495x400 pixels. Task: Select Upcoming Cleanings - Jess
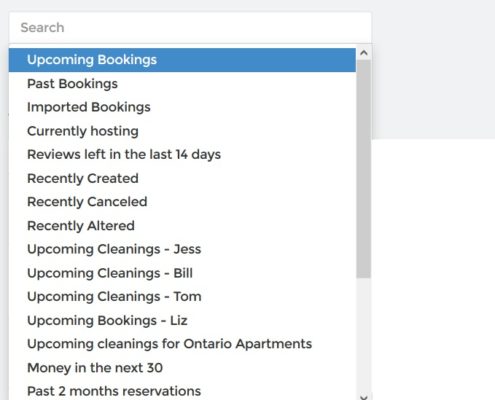(182, 249)
